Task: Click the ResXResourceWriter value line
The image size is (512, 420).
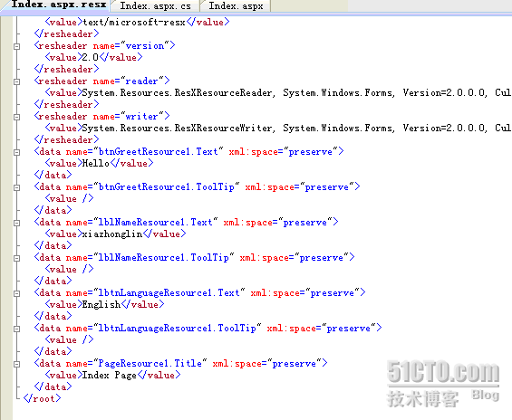Action: (x=277, y=128)
